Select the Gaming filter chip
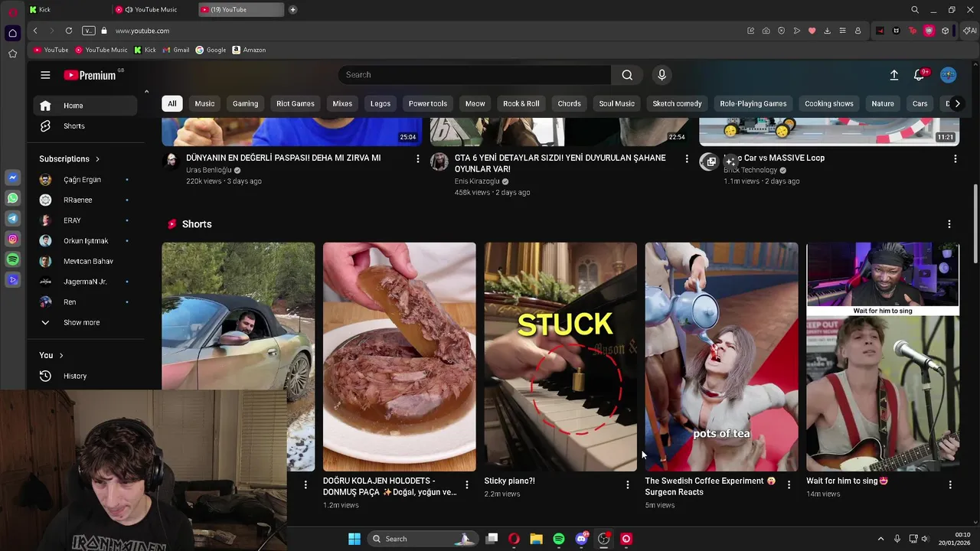 coord(246,104)
